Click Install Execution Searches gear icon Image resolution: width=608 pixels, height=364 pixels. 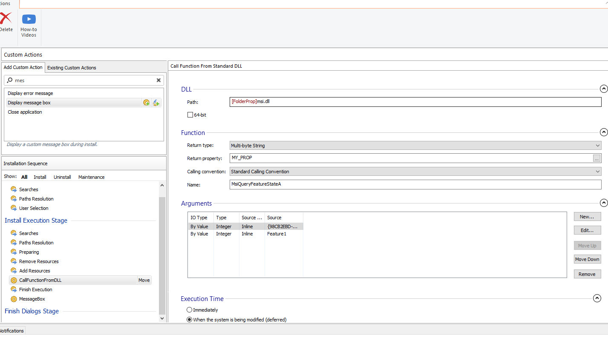pyautogui.click(x=14, y=233)
